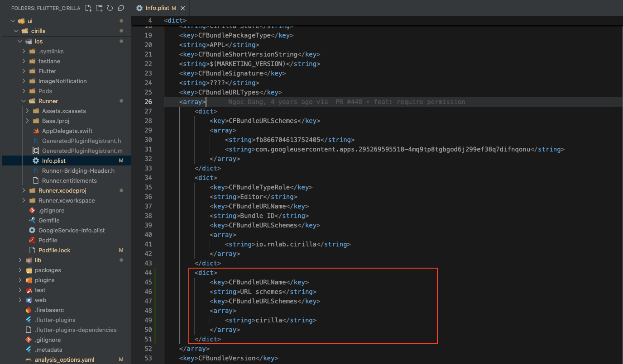
Task: Click line number 26 in the gutter
Action: click(x=148, y=102)
